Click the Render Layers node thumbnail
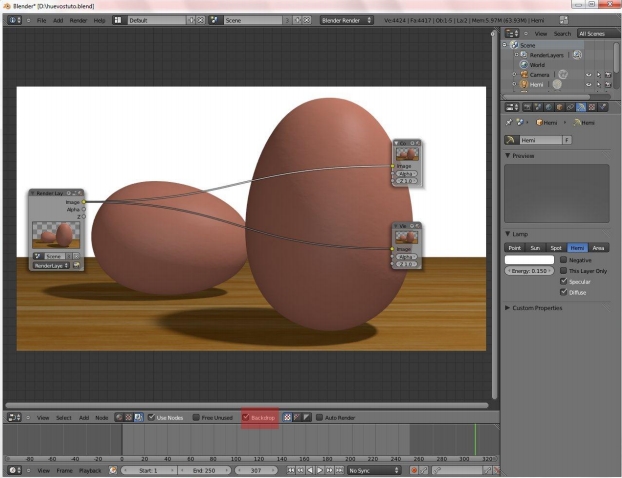This screenshot has width=622, height=478. tap(56, 235)
